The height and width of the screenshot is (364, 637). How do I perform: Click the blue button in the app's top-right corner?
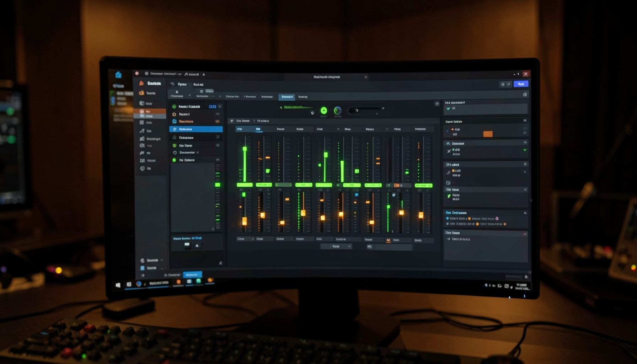[x=521, y=84]
